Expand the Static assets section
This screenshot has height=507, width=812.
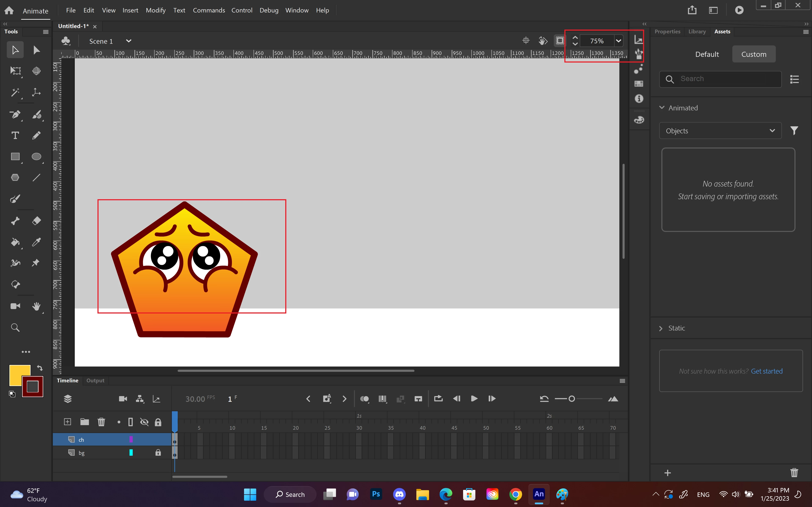point(661,328)
